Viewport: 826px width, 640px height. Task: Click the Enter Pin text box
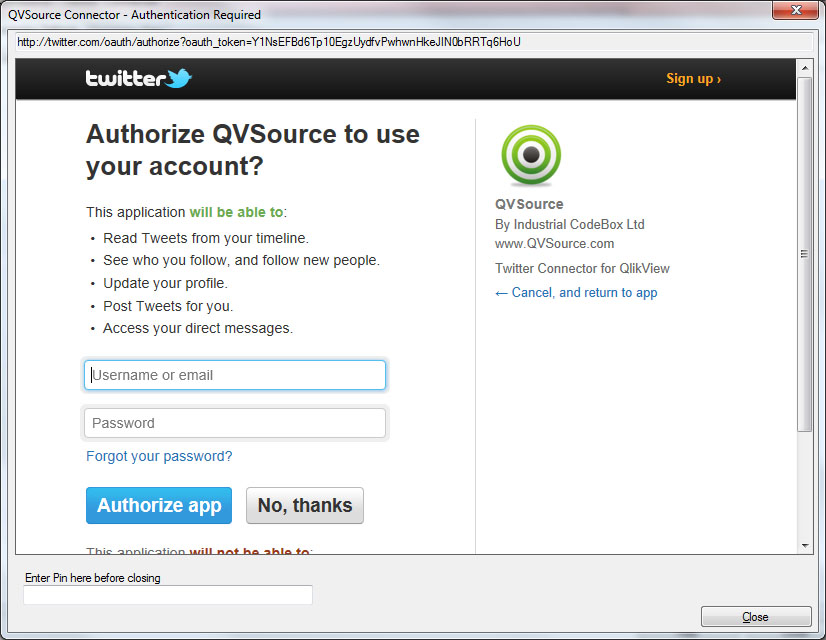coord(168,595)
